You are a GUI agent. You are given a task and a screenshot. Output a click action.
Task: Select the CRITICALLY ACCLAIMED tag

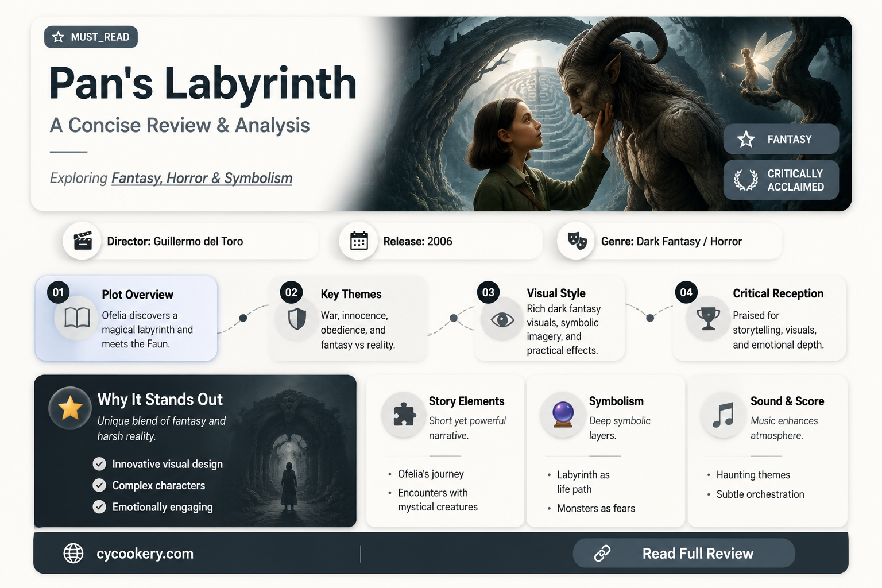[x=781, y=180]
